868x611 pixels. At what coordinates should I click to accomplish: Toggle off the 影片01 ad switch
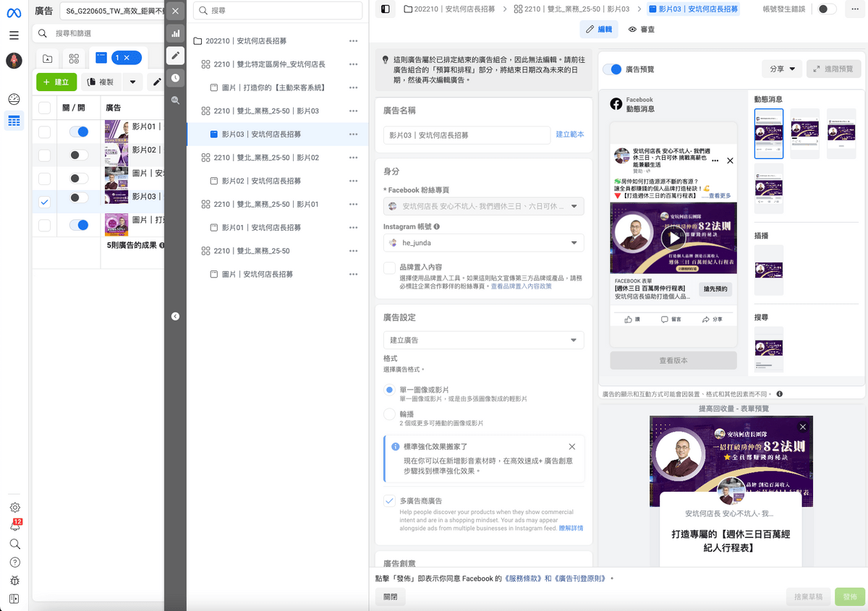(x=79, y=132)
